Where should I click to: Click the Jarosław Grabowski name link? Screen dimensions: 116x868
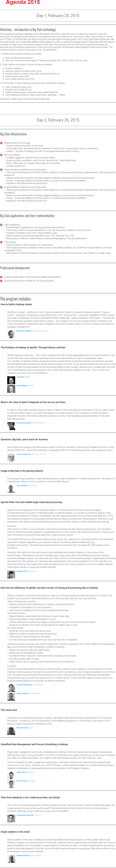click(24, 685)
